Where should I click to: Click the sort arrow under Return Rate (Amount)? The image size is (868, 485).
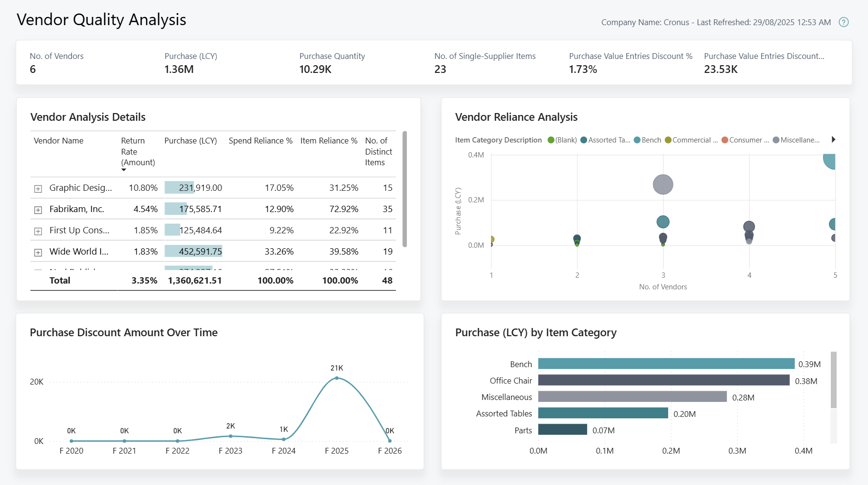[124, 170]
